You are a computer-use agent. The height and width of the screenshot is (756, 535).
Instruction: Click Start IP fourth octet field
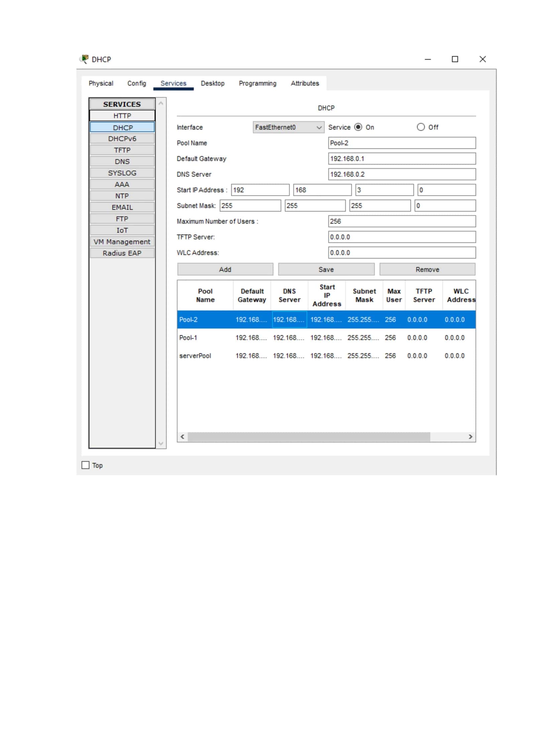[x=446, y=190]
